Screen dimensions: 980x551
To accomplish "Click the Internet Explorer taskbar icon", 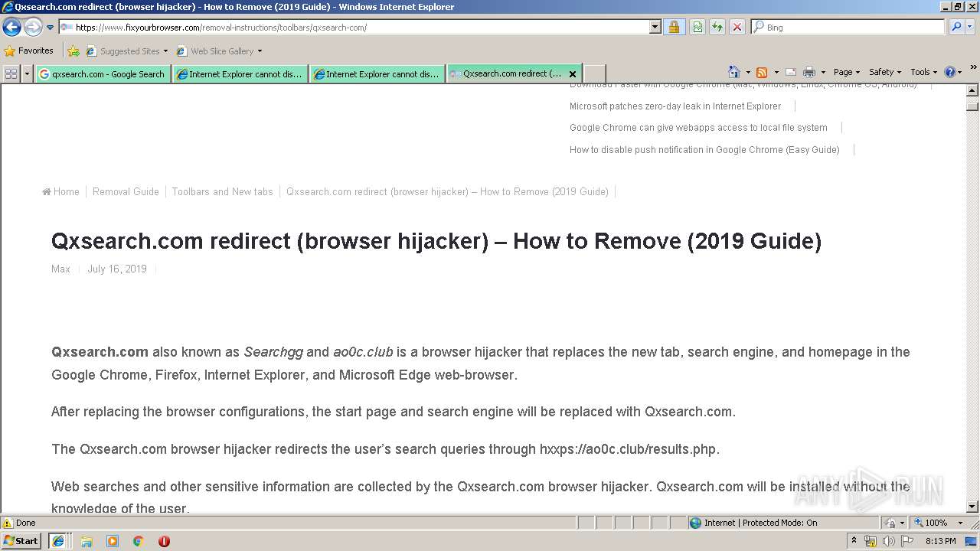I will 58,541.
